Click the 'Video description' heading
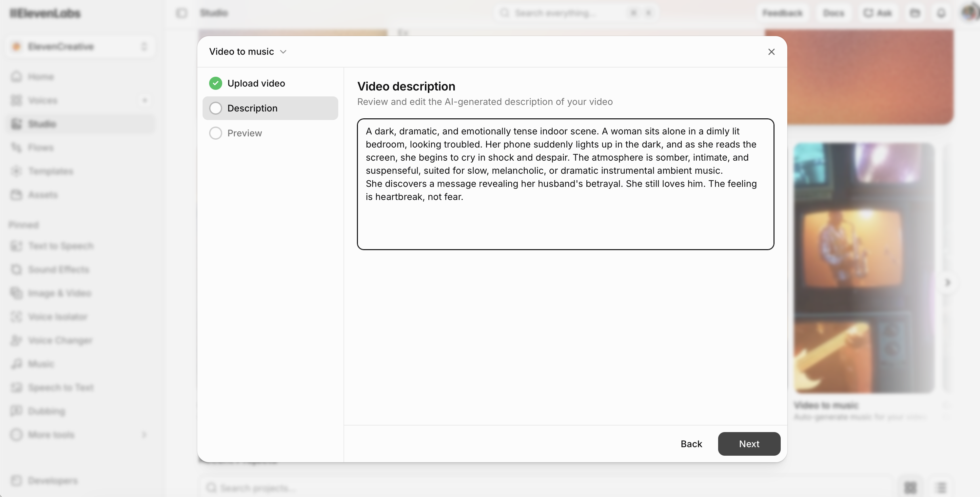Screen dimensions: 980x497 click(x=406, y=87)
